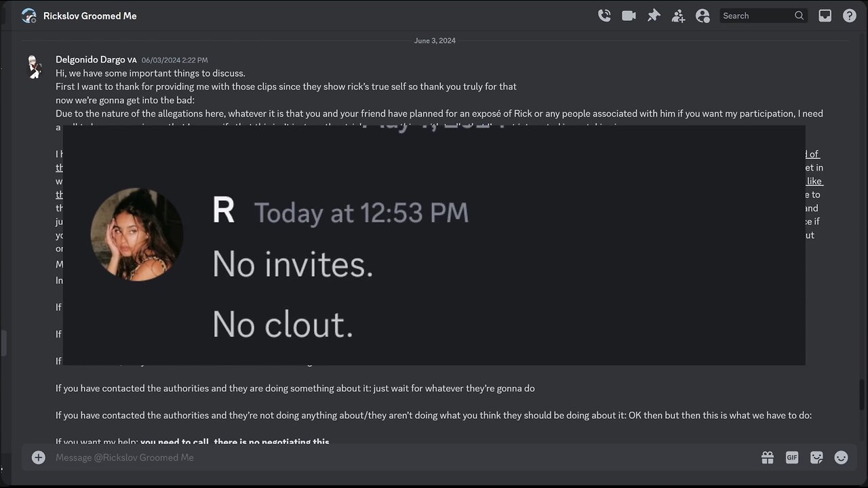Open the sticker picker
Viewport: 868px width, 488px height.
(816, 457)
